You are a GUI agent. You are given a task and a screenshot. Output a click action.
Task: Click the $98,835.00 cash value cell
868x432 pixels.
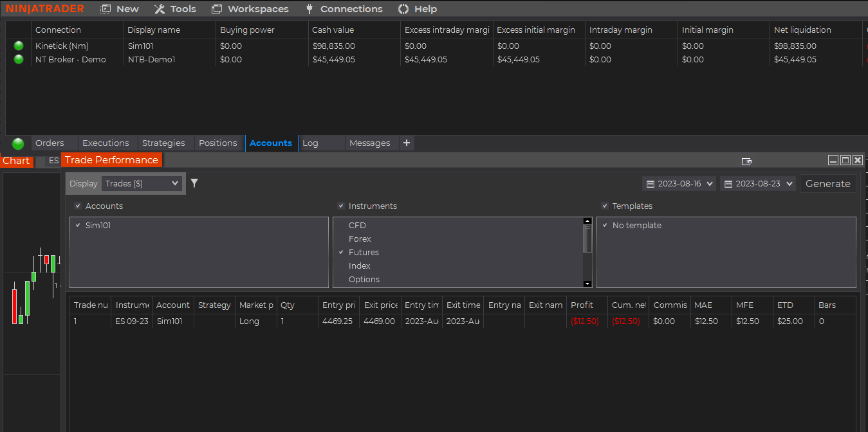(354, 46)
